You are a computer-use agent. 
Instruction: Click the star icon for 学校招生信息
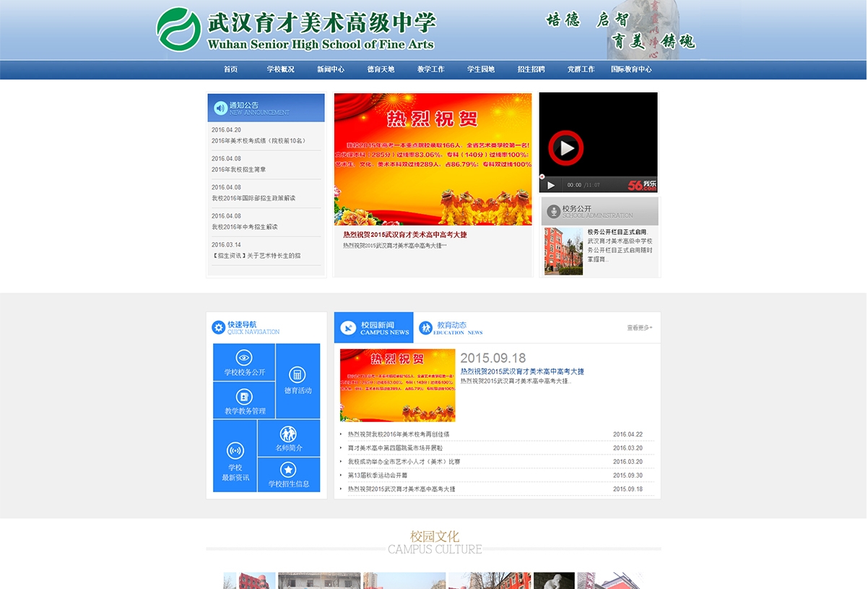click(x=288, y=469)
